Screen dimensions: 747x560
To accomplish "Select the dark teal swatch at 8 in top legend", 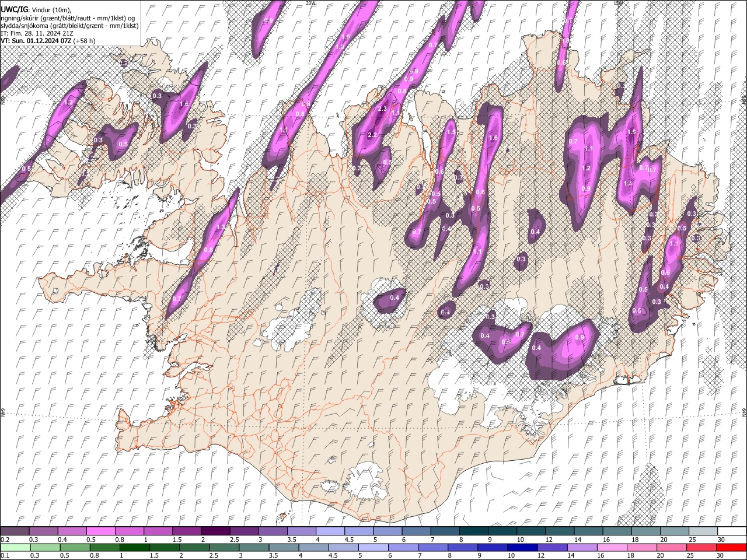I will tap(474, 531).
